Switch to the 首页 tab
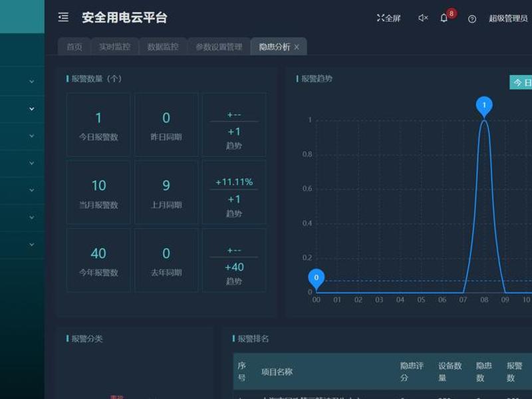The height and width of the screenshot is (399, 532). click(74, 47)
